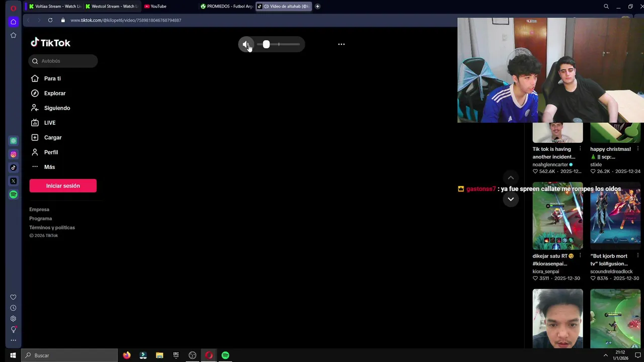This screenshot has height=362, width=644.
Task: Open options for the 'But kjorb mort' card
Action: pos(638,256)
